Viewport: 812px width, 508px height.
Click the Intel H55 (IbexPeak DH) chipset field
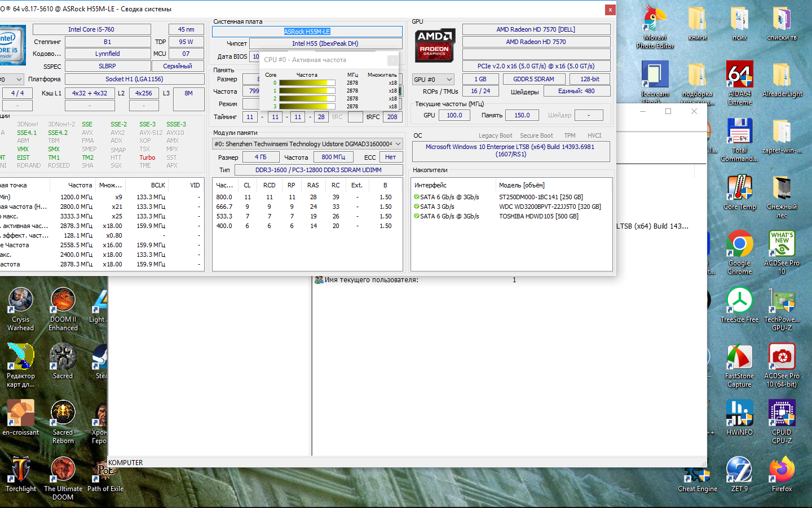(x=326, y=43)
